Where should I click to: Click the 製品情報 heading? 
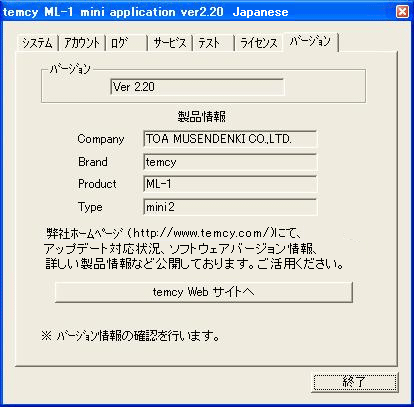[x=202, y=117]
